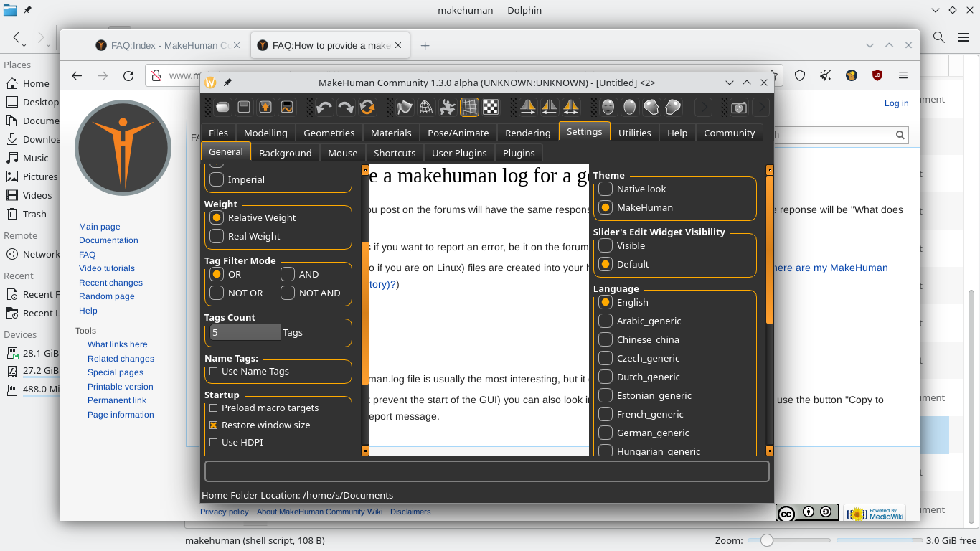Open the Printable version link

click(x=121, y=387)
